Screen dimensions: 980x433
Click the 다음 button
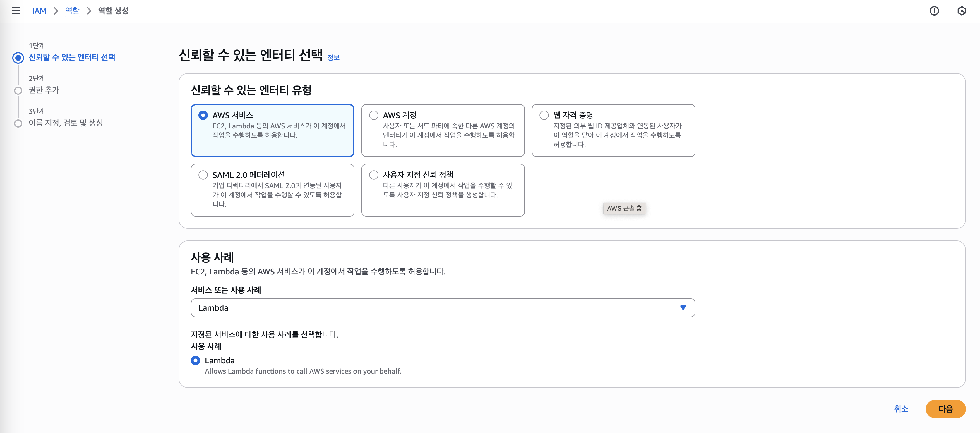pos(945,409)
